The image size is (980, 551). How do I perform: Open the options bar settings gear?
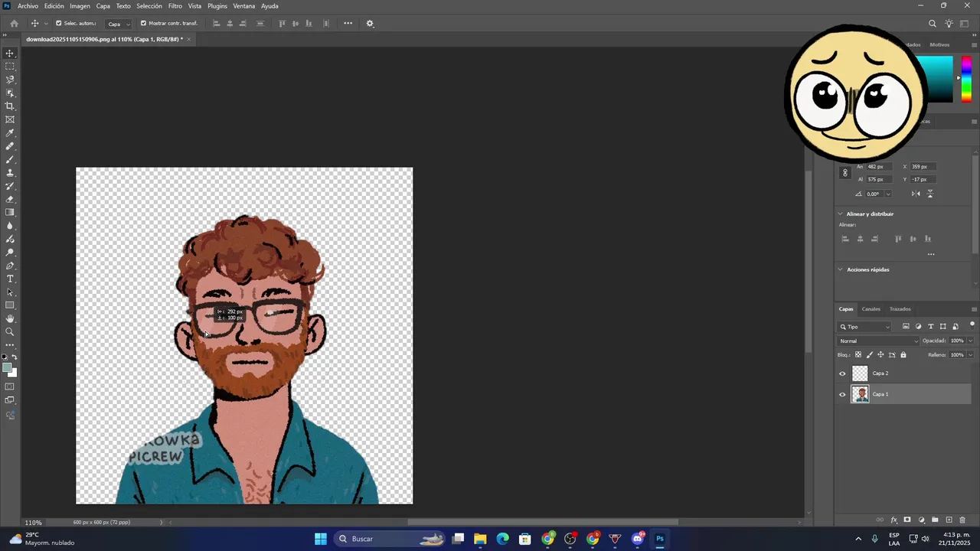(370, 24)
